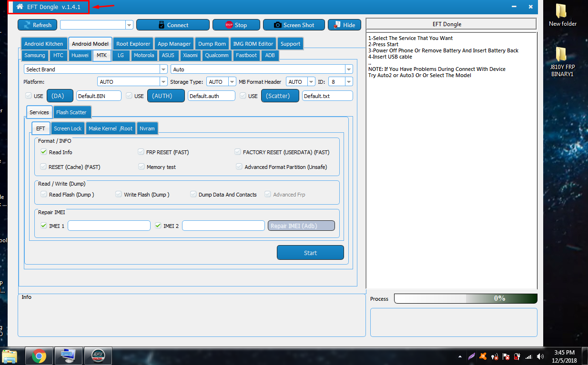Check Read Flash (Dump) option
Screen dimensions: 588x365
(44, 195)
